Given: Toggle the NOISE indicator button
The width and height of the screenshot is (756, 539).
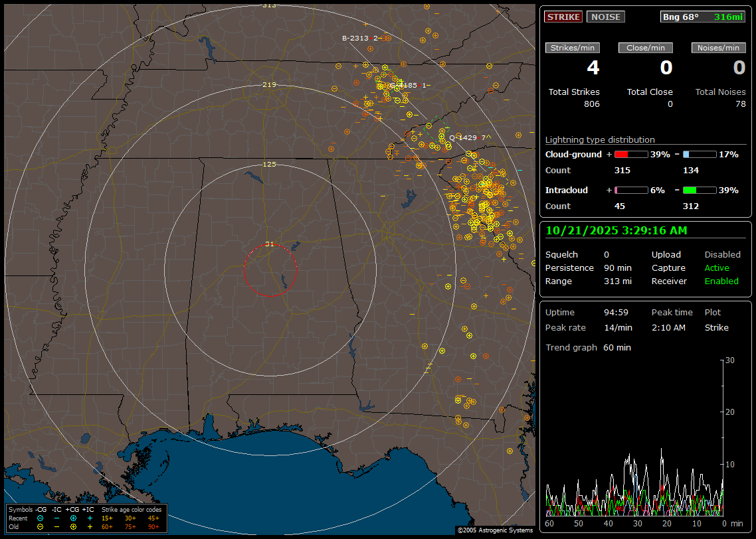Looking at the screenshot, I should click(605, 17).
